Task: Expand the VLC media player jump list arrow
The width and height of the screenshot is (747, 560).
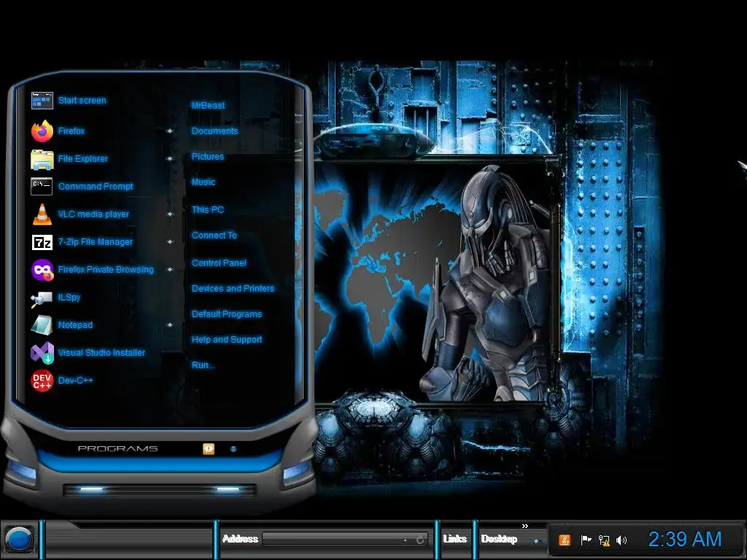Action: 169,214
